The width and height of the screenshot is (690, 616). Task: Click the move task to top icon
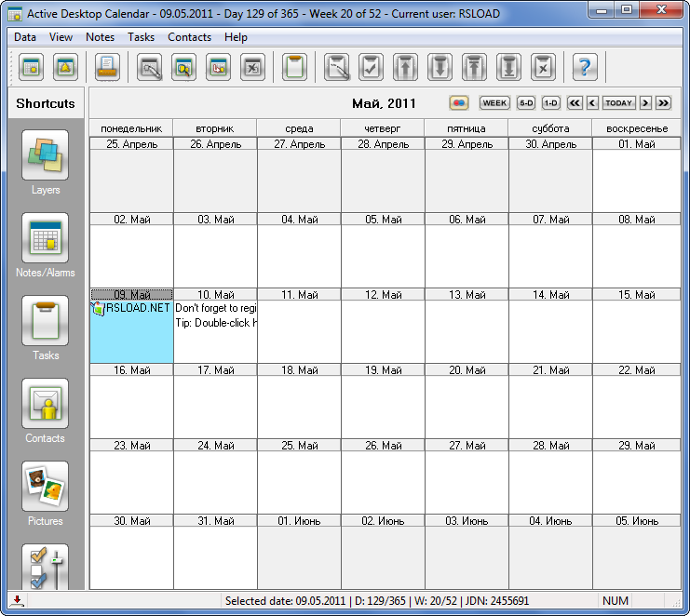point(474,67)
